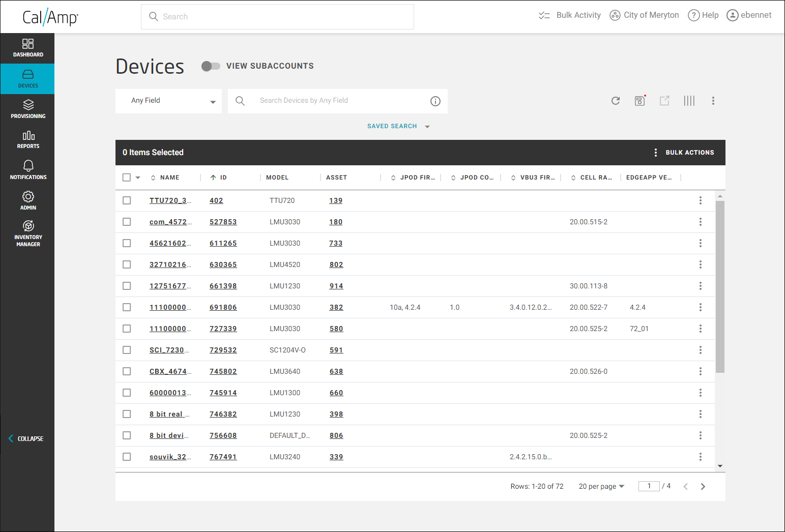The image size is (785, 532).
Task: Select the checkbox for device 691806
Action: click(127, 307)
